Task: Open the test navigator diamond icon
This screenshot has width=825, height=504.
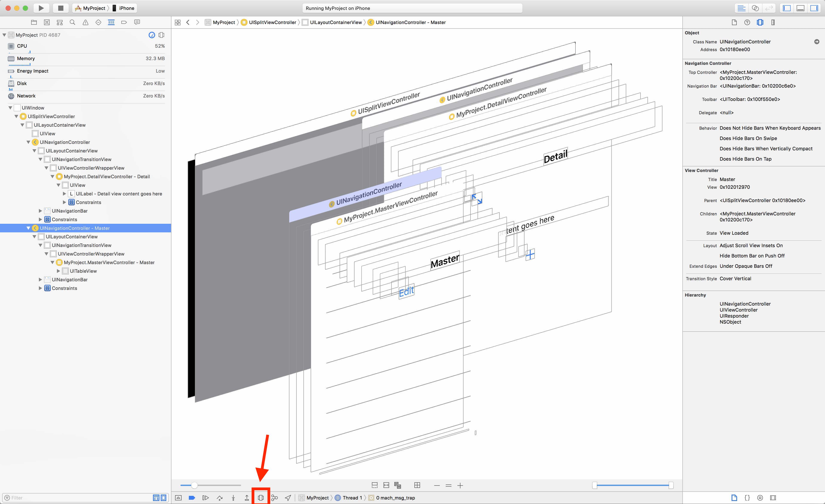Action: point(98,22)
